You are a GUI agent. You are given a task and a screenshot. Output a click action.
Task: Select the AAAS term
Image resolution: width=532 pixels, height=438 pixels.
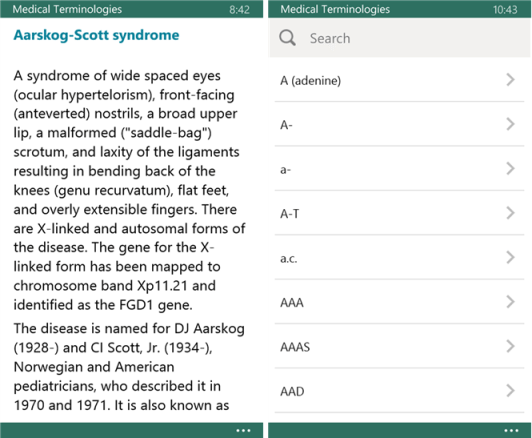399,346
